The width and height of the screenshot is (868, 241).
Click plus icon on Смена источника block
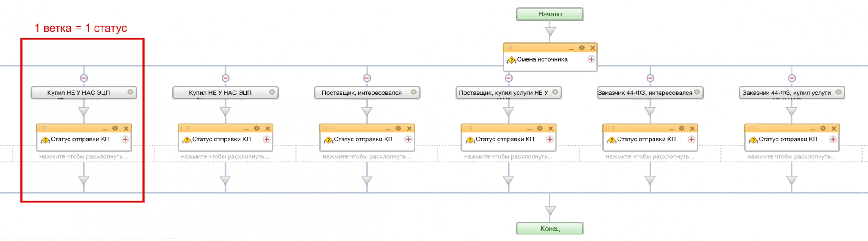tap(591, 59)
